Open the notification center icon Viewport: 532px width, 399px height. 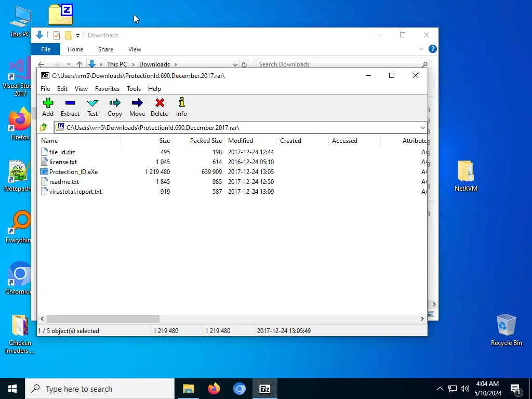tap(516, 389)
